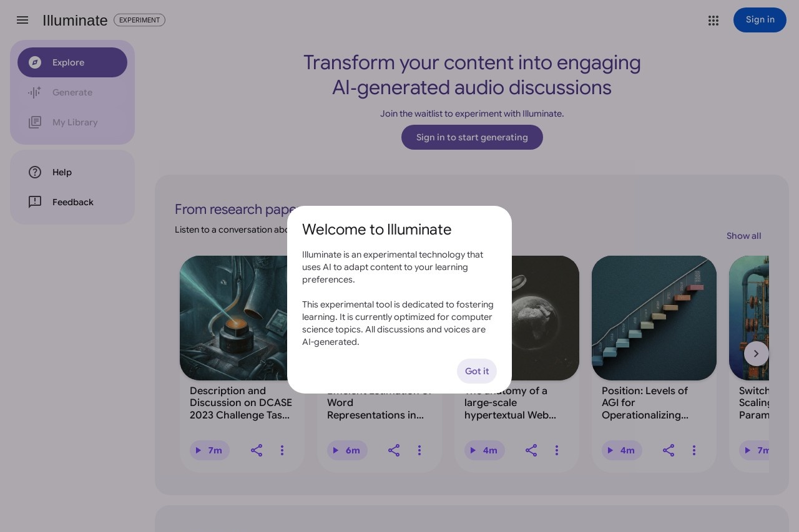The image size is (799, 532).
Task: Click the Description and Discussion on DCASE title
Action: (240, 403)
